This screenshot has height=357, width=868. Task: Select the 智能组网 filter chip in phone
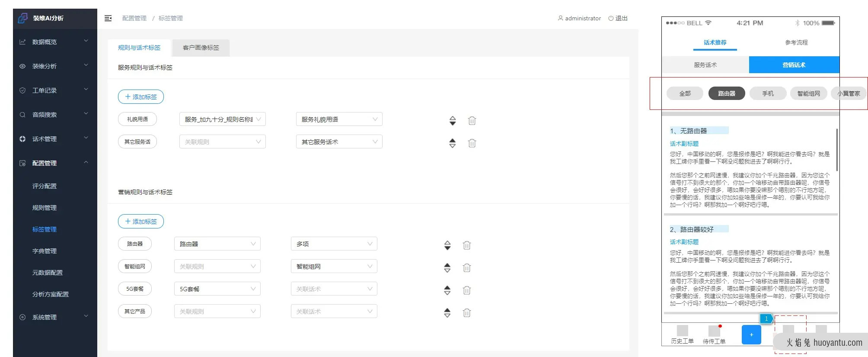point(809,93)
